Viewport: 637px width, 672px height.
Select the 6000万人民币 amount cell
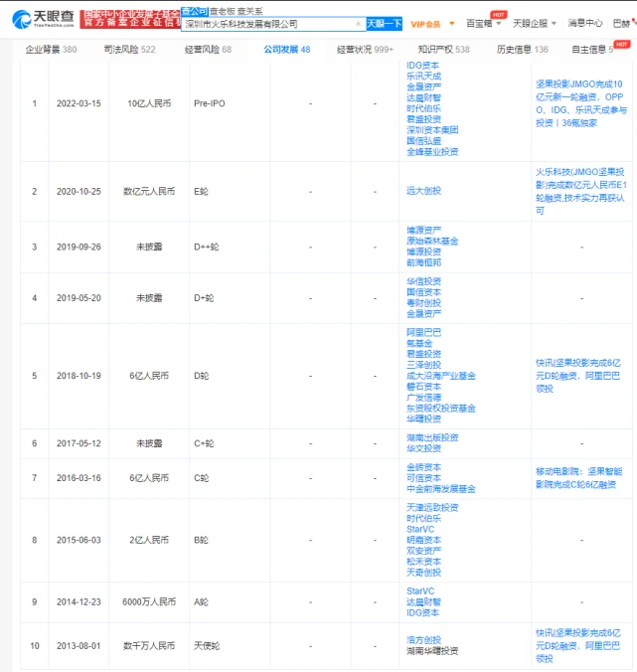pyautogui.click(x=149, y=602)
